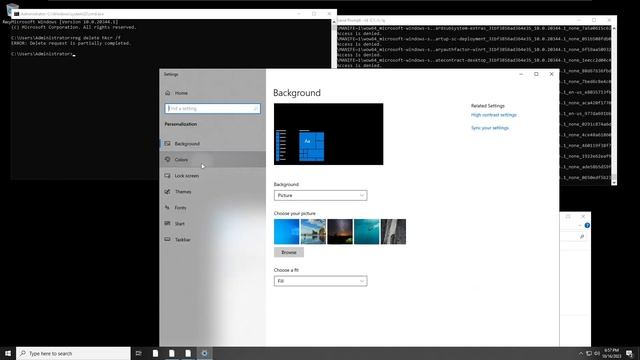This screenshot has height=360, width=640.
Task: Close the Administrator command prompt window
Action: click(x=329, y=14)
